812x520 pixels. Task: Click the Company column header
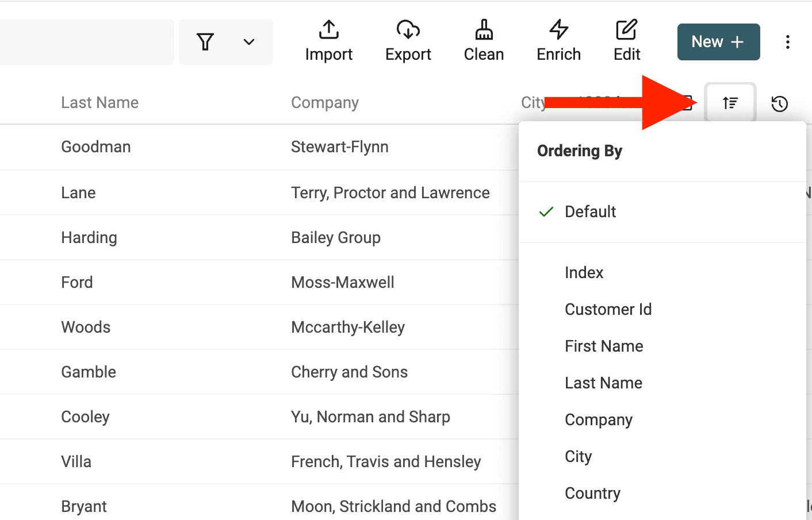point(324,103)
